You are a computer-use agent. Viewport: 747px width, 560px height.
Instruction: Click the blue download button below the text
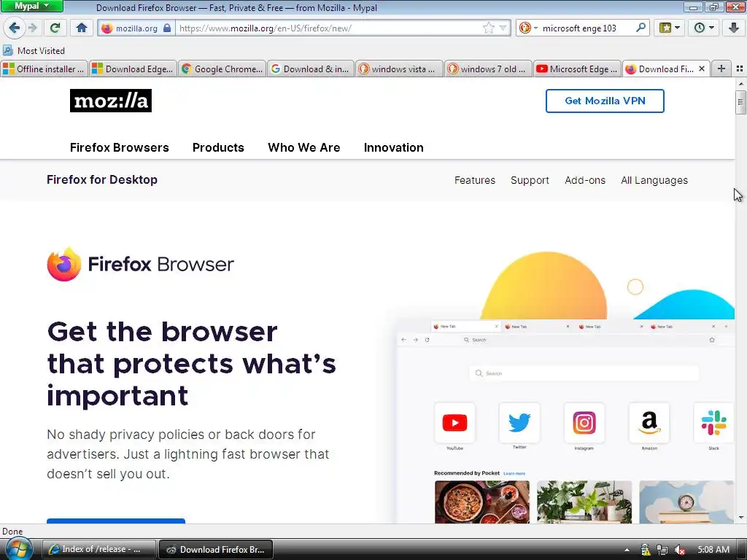pos(116,521)
